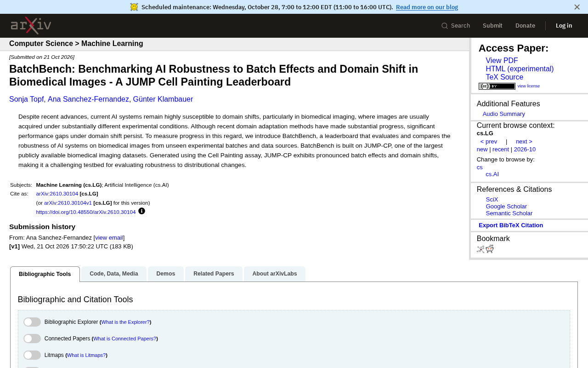Open the Demos tab
Image resolution: width=588 pixels, height=368 pixels.
(x=166, y=274)
